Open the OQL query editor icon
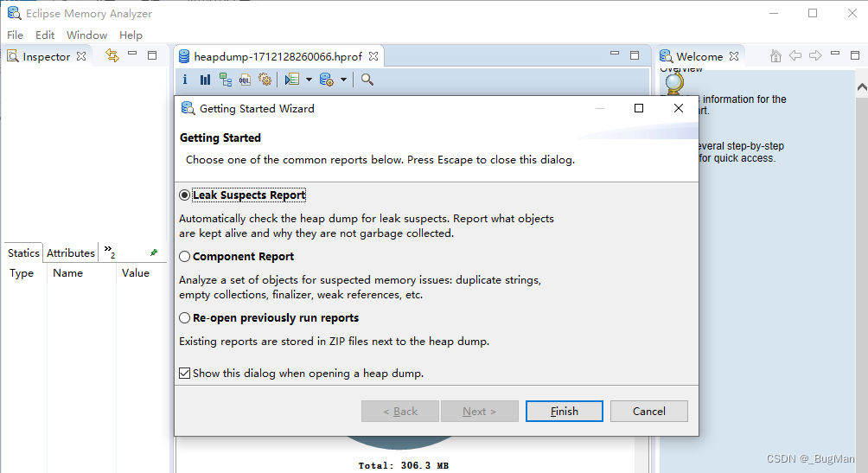Screen dimensions: 868x473 click(x=245, y=80)
